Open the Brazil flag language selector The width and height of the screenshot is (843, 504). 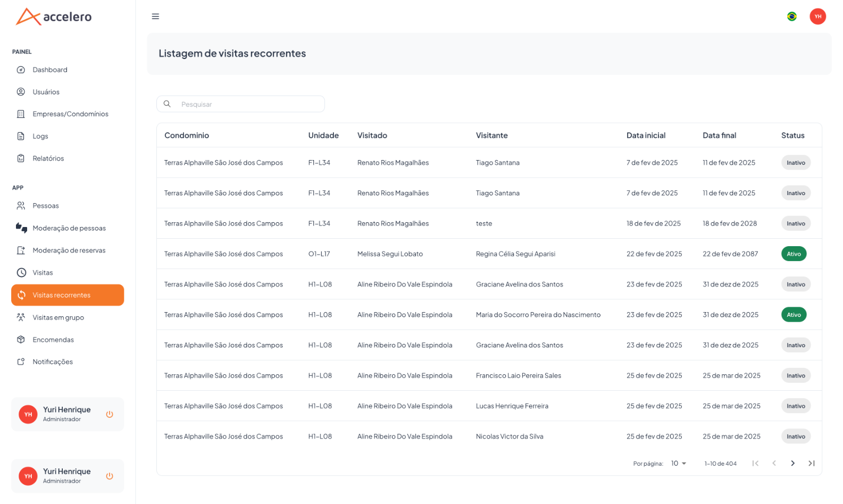pyautogui.click(x=791, y=16)
